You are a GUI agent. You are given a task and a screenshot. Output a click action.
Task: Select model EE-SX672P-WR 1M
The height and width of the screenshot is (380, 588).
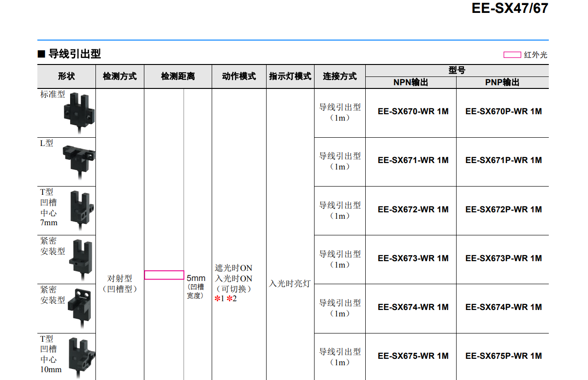503,210
